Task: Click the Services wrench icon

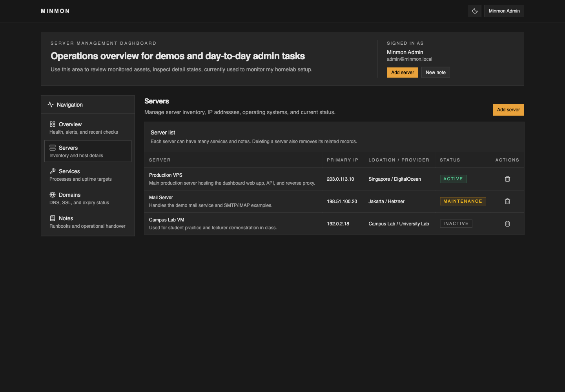Action: coord(53,171)
